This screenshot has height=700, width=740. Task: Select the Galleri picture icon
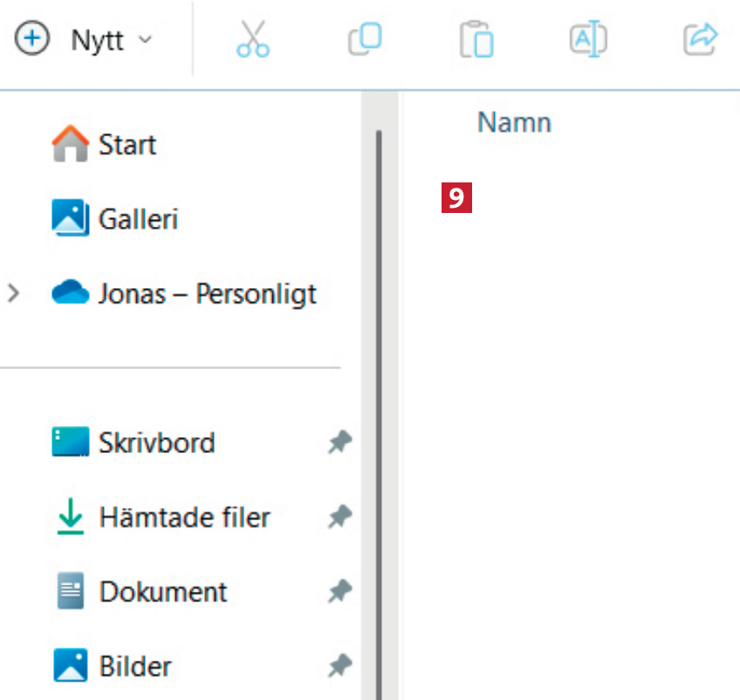pos(71,218)
